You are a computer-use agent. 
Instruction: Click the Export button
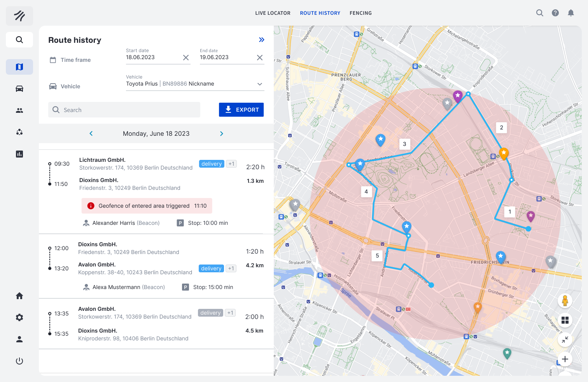241,110
